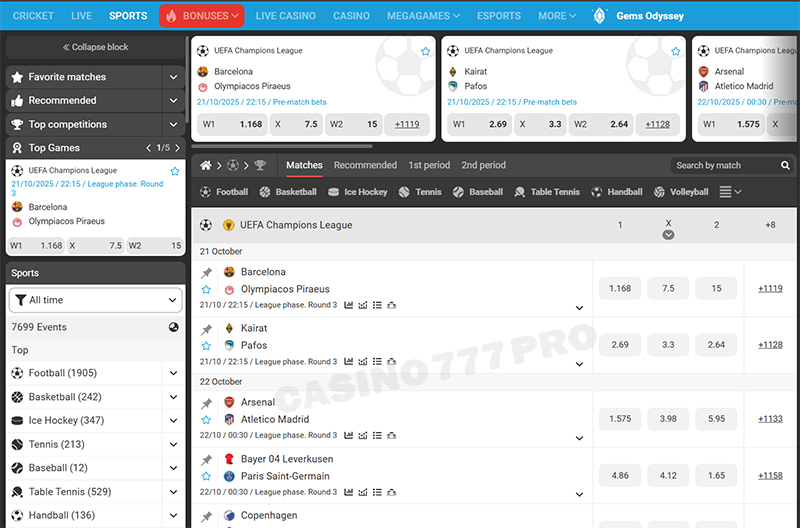Open list icon in Kairat match row
800x528 pixels.
coord(377,362)
